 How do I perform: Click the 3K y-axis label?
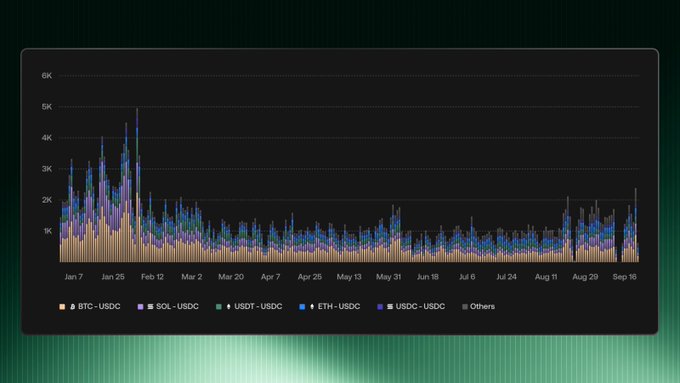[47, 169]
